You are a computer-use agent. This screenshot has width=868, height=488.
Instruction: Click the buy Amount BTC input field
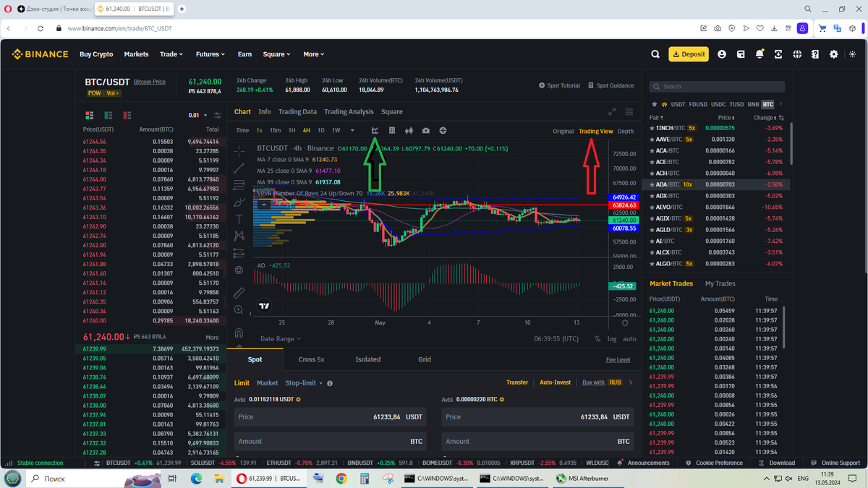click(x=331, y=441)
